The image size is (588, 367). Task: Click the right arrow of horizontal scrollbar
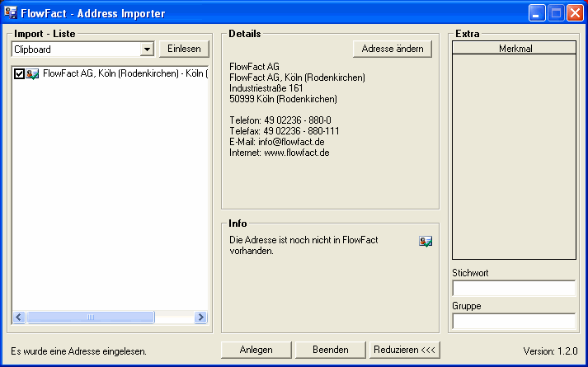(200, 318)
